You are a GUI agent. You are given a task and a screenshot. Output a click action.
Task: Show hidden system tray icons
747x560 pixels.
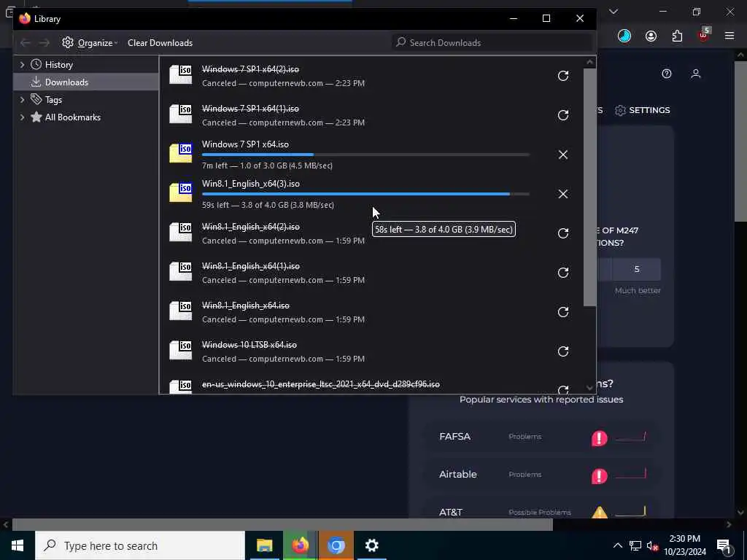click(617, 545)
